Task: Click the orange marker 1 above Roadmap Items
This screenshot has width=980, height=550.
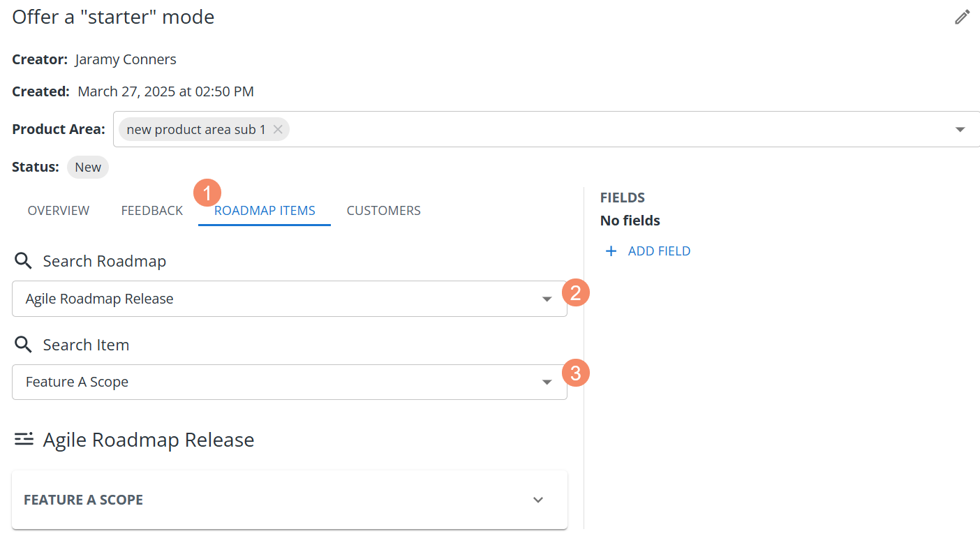Action: pyautogui.click(x=207, y=193)
